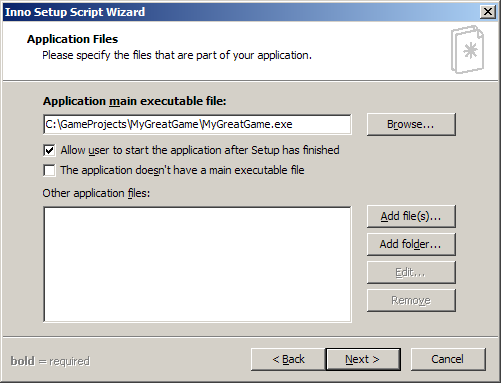This screenshot has width=501, height=383.
Task: Click the Add file(s) button
Action: pyautogui.click(x=411, y=216)
